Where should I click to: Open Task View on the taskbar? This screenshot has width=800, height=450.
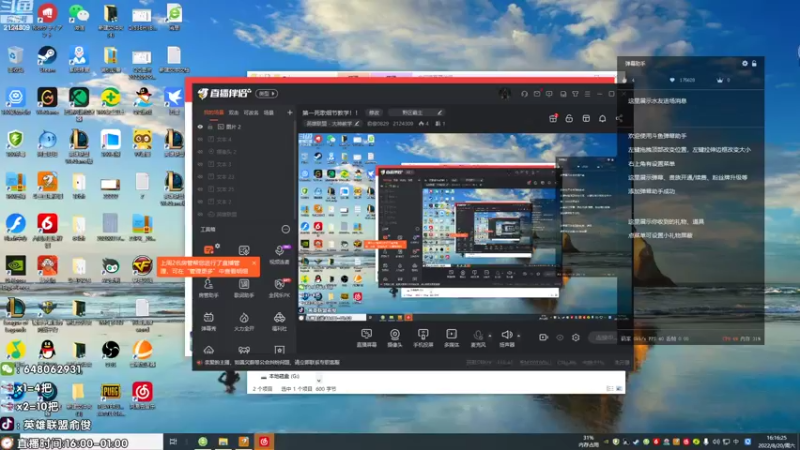[173, 441]
